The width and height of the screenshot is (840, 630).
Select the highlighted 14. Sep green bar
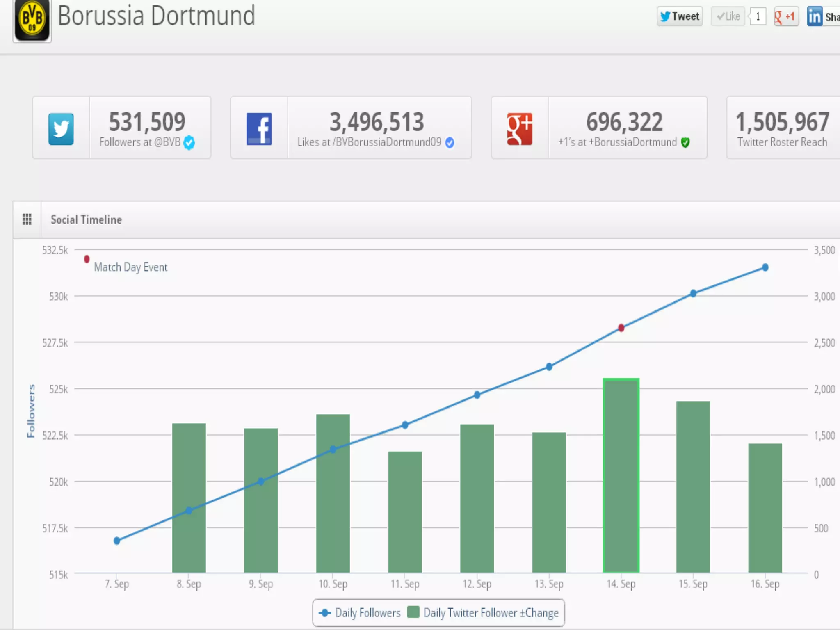pyautogui.click(x=621, y=475)
